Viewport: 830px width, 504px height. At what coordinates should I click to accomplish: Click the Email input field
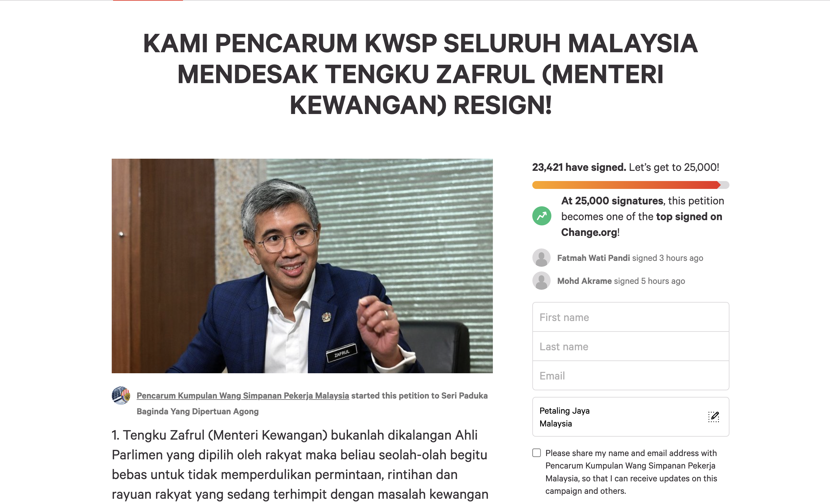[631, 376]
